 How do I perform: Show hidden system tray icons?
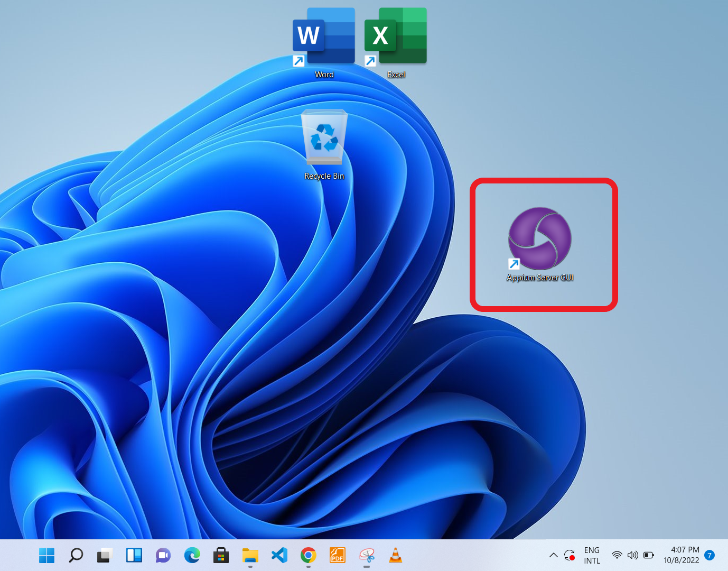[553, 555]
